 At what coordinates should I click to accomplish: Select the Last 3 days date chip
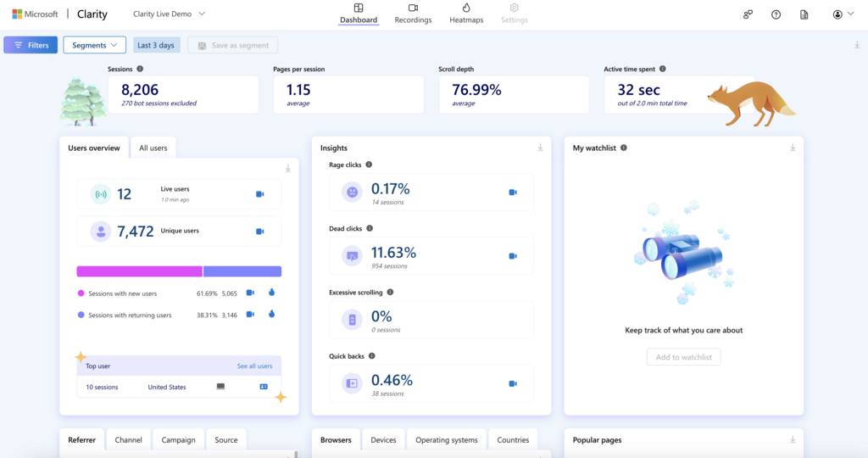click(156, 45)
